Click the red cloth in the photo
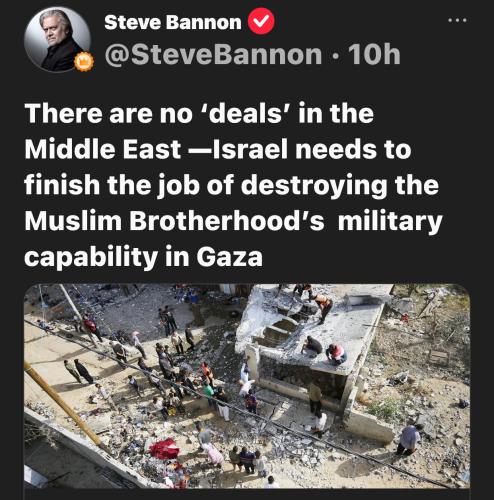The image size is (494, 500). (164, 449)
